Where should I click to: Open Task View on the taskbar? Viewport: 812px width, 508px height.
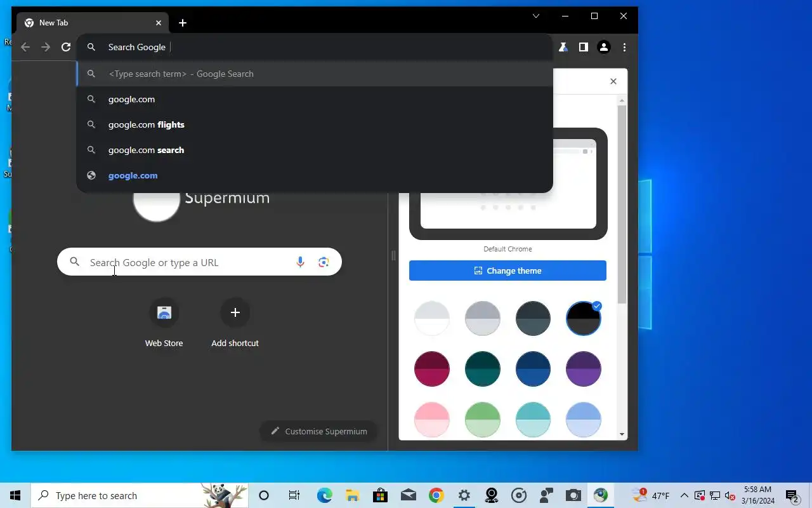pyautogui.click(x=294, y=495)
